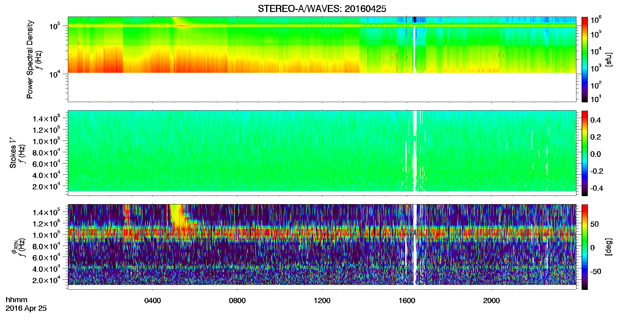This screenshot has height=332, width=644.
Task: Click the 0400 time tick label
Action: point(152,301)
